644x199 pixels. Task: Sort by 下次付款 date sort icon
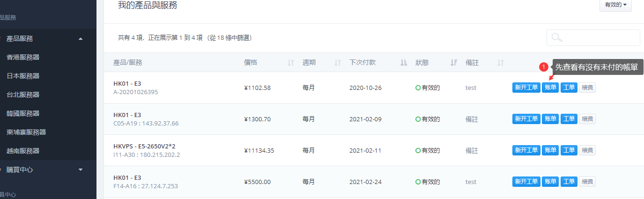(x=403, y=63)
